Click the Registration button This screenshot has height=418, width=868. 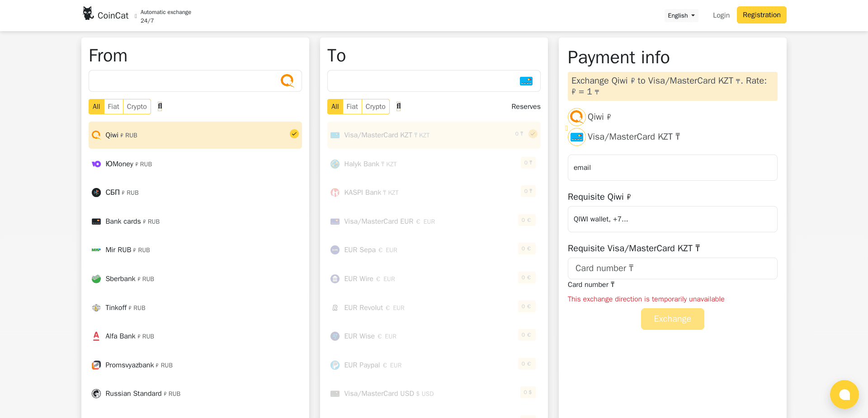pyautogui.click(x=761, y=15)
